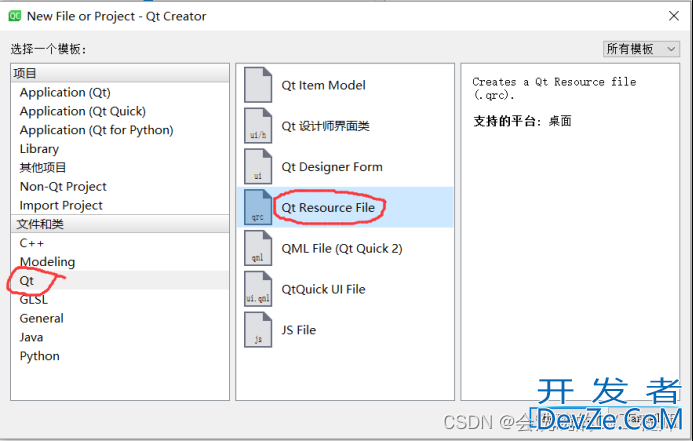Click the QML File qml icon
Viewport: 693px width, 441px height.
tap(258, 248)
